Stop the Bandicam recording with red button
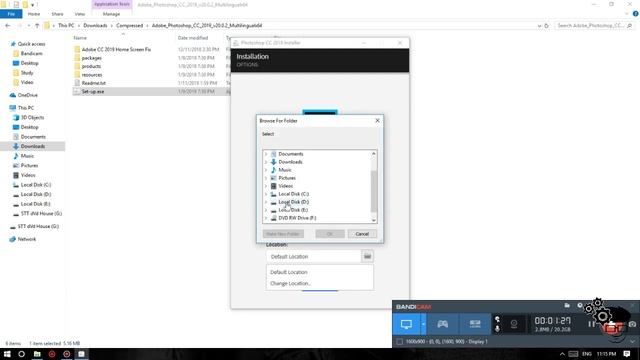This screenshot has height=360, width=640. (x=613, y=326)
